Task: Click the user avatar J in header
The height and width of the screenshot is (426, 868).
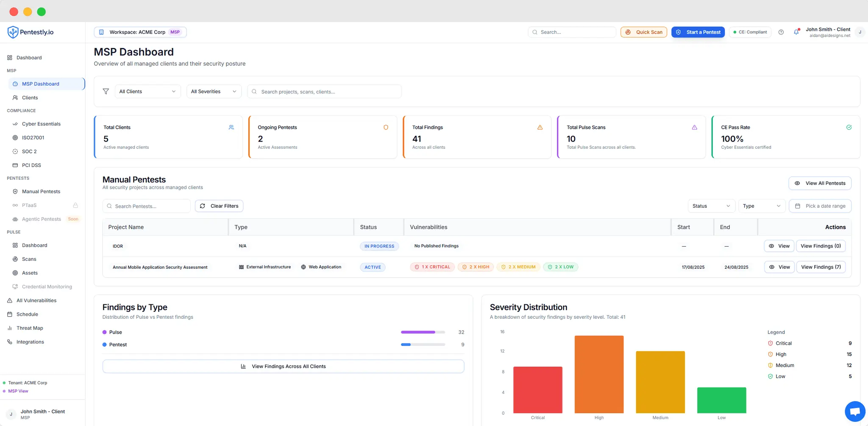Action: (860, 32)
